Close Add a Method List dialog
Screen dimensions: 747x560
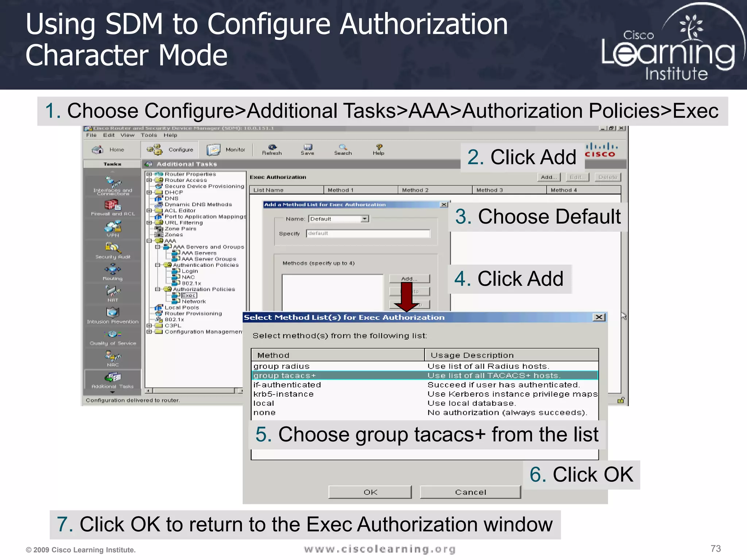click(x=444, y=205)
